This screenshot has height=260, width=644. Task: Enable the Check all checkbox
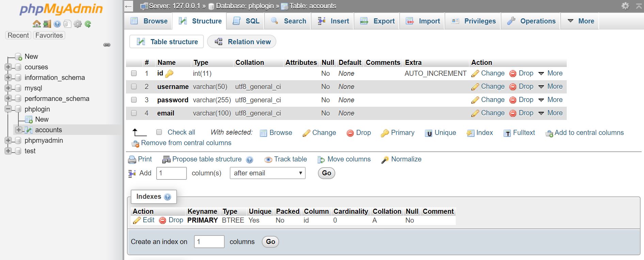(x=159, y=132)
